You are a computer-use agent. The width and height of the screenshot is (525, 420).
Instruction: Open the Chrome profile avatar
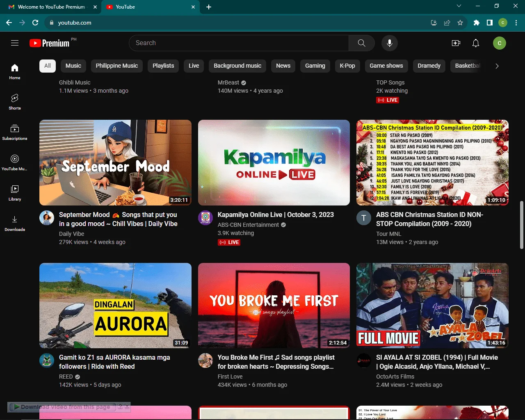coord(503,23)
